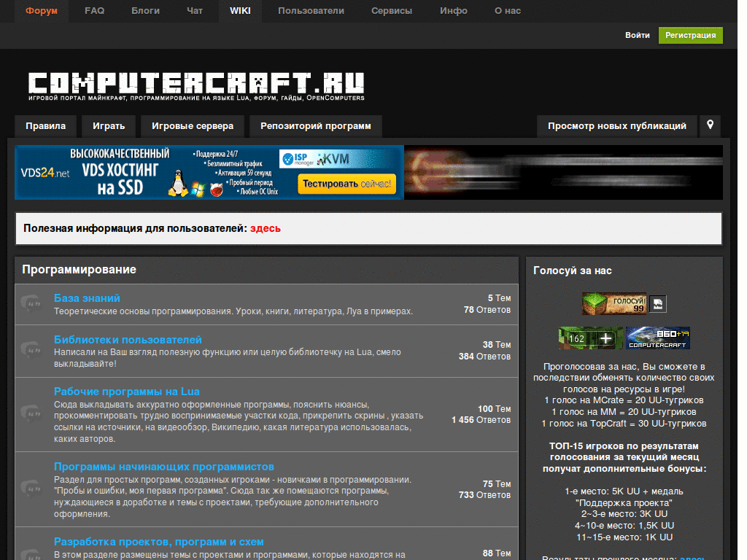Click the ТОП-15 игроков bonus heading text
Viewport: 747px width, 560px height.
(624, 458)
